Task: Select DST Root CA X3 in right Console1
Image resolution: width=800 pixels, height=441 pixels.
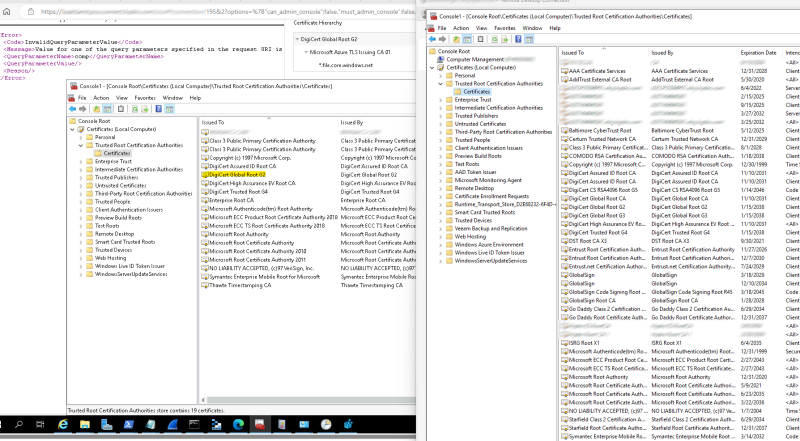Action: [587, 241]
